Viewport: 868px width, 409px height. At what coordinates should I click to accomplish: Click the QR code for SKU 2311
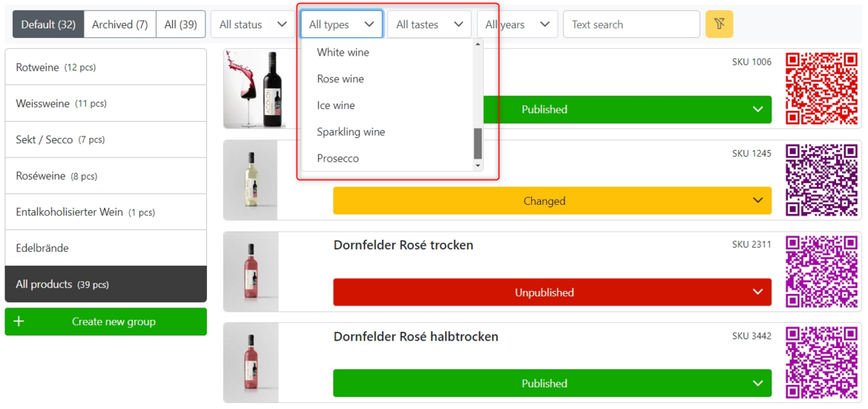click(x=821, y=272)
